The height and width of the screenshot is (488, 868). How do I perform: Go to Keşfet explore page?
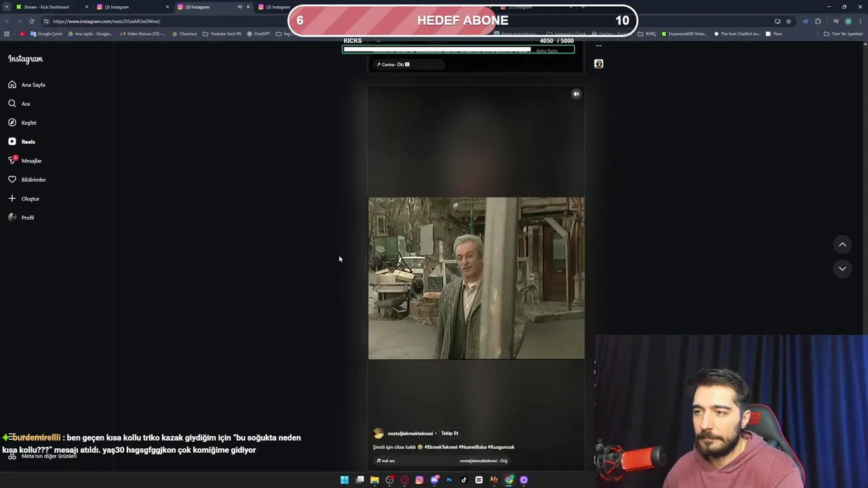pyautogui.click(x=22, y=123)
